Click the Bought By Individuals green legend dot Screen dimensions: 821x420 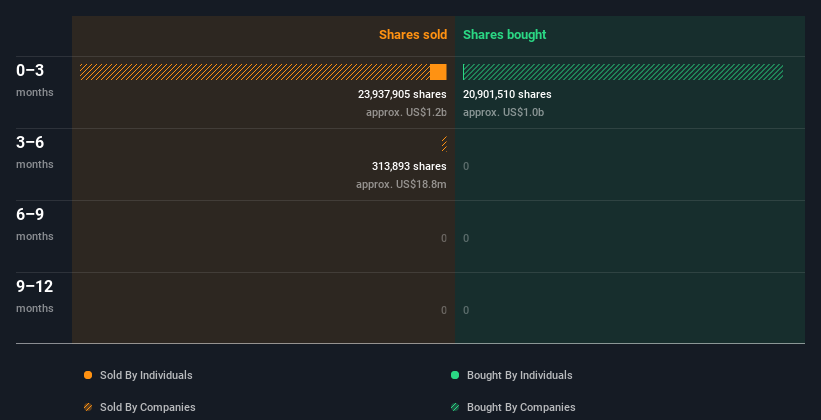(x=455, y=375)
